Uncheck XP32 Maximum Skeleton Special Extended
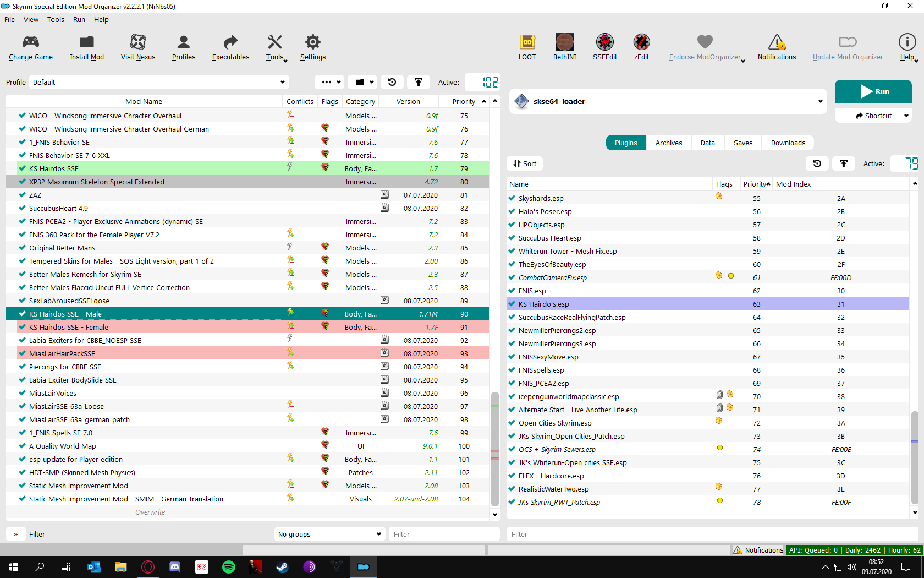The width and height of the screenshot is (924, 578). tap(22, 182)
